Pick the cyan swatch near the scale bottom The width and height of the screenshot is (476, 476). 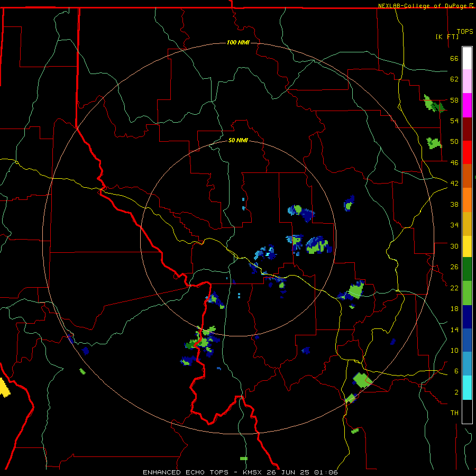(x=467, y=388)
